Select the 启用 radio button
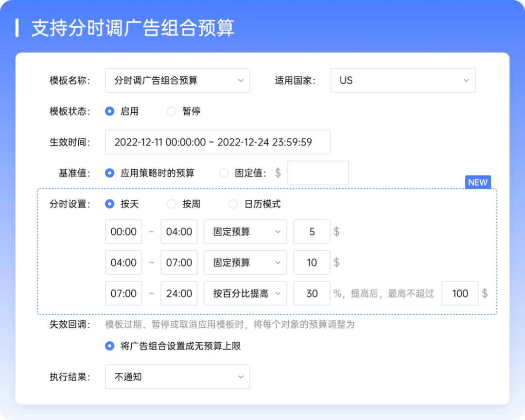The height and width of the screenshot is (420, 525). click(x=110, y=111)
